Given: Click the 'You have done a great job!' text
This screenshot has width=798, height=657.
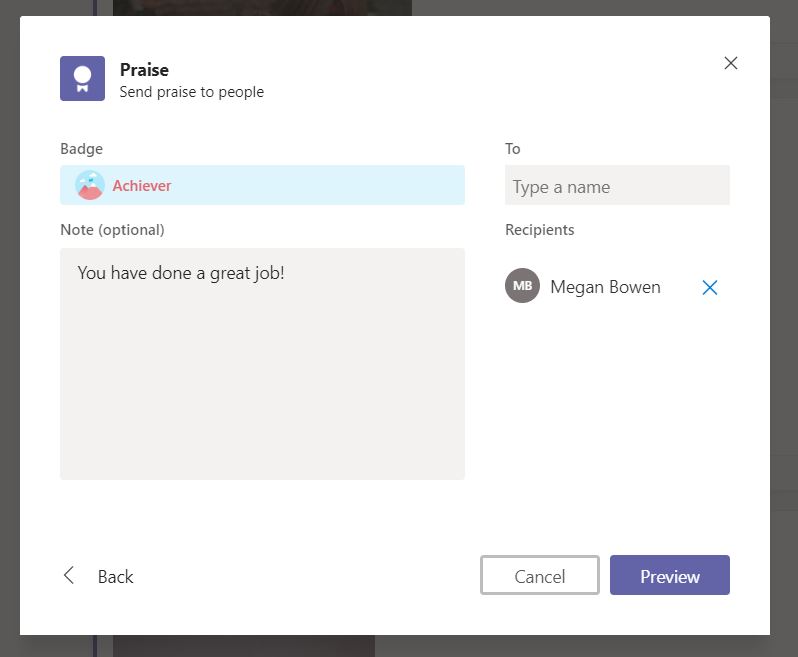Looking at the screenshot, I should pyautogui.click(x=181, y=272).
